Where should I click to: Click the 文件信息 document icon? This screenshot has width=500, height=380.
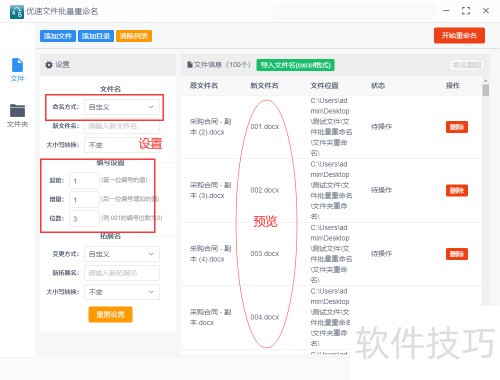point(190,64)
